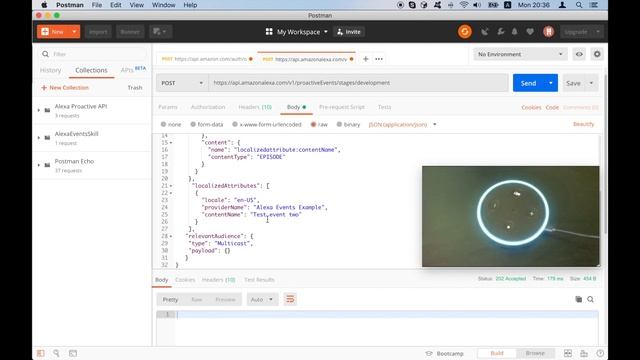Open the No Environment dropdown
This screenshot has width=640, height=360.
(x=520, y=54)
